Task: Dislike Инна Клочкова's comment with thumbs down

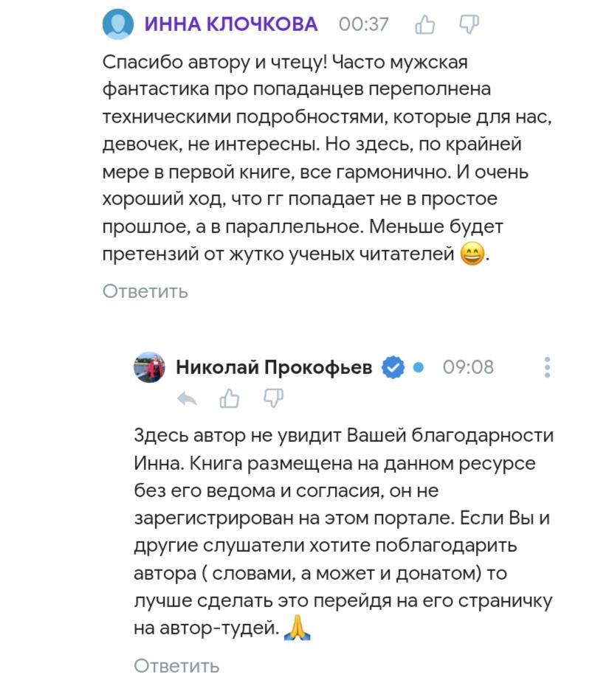Action: [469, 24]
